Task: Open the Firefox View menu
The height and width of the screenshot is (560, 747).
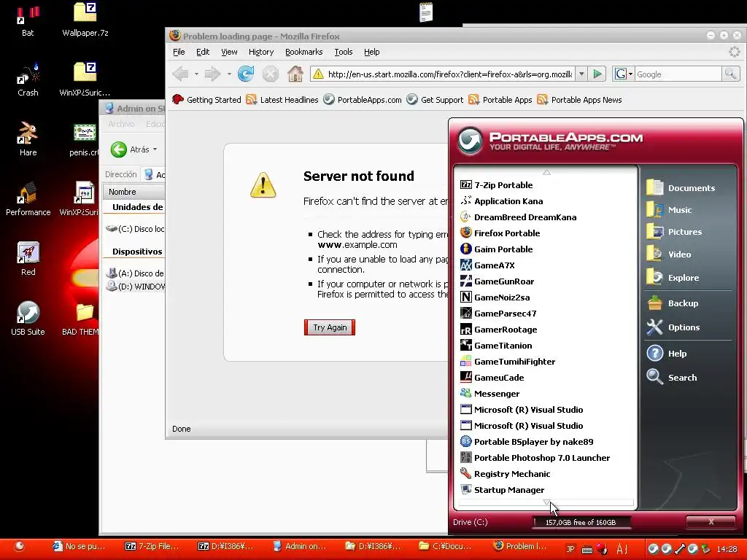Action: 229,52
